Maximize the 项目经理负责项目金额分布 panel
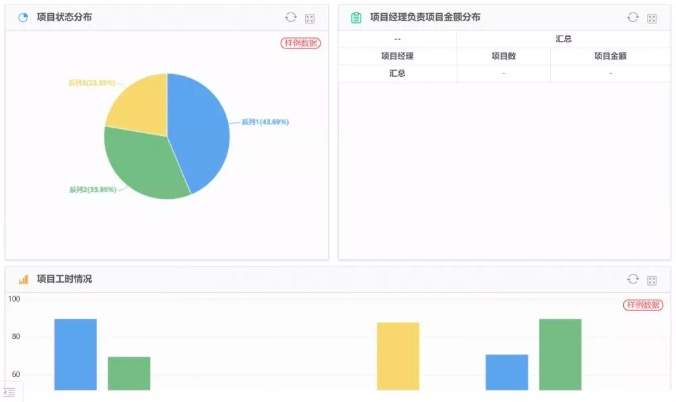Screen dimensions: 676x402 click(x=652, y=18)
